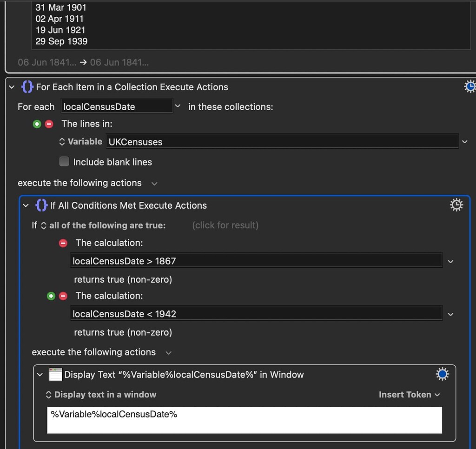
Task: Delete the 'localCensusDate < 1942' condition
Action: point(63,296)
